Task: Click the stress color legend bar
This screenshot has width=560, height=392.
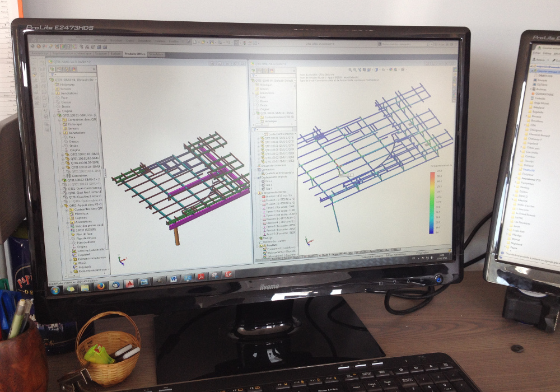Action: (x=431, y=202)
